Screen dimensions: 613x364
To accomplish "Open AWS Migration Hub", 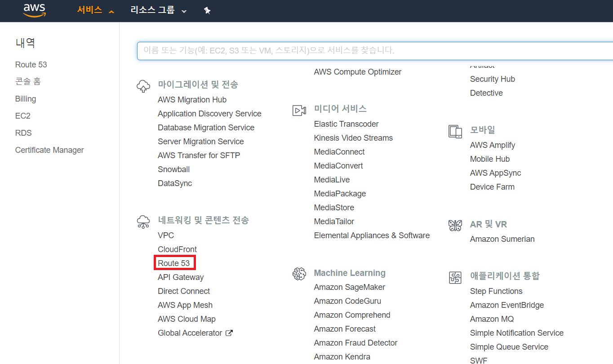I will point(192,100).
